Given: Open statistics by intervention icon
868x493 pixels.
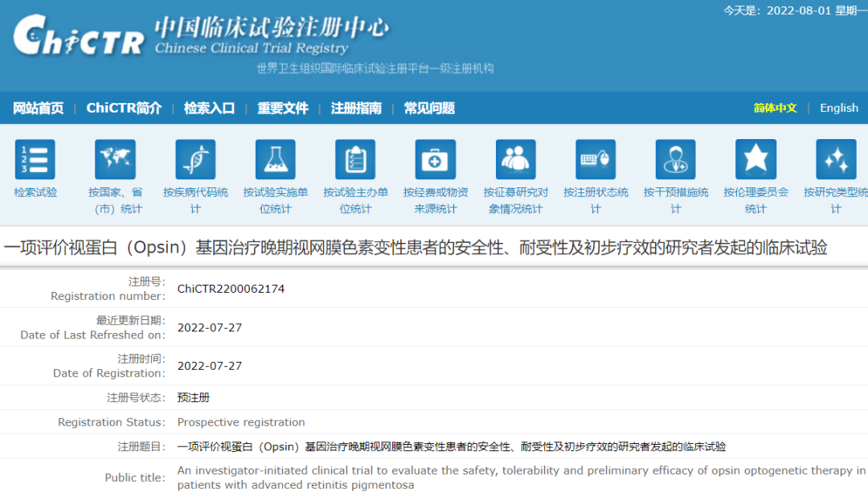Looking at the screenshot, I should [675, 159].
